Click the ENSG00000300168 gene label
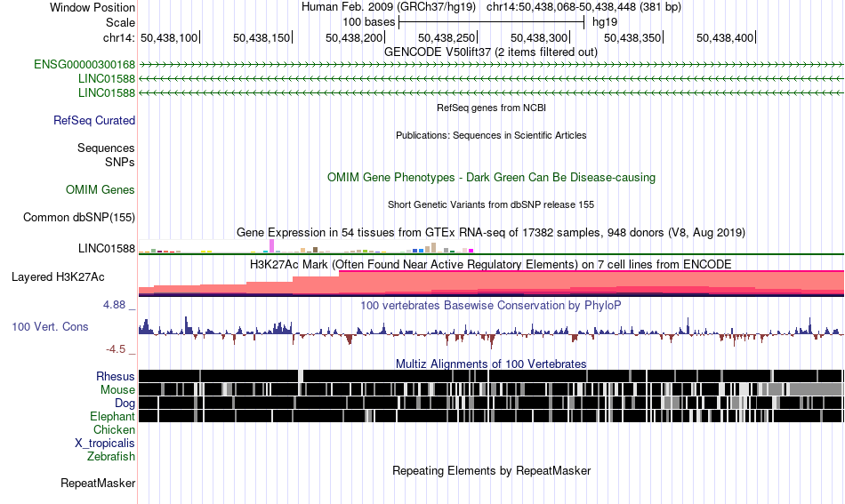Viewport: 845px width, 504px height. [x=84, y=65]
